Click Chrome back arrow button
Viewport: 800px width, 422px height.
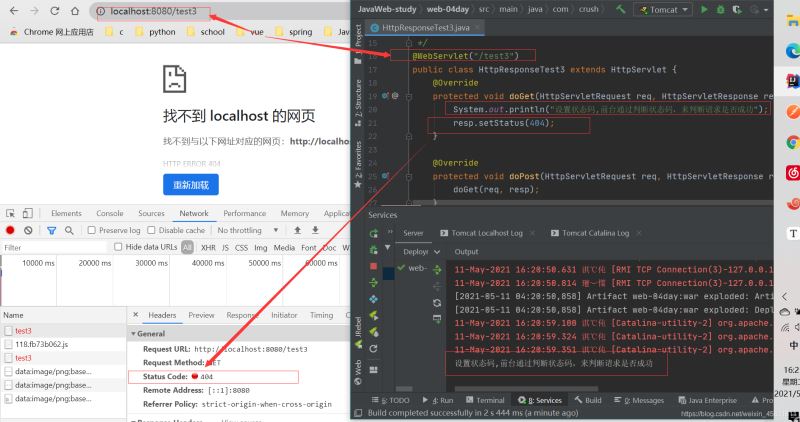(14, 11)
